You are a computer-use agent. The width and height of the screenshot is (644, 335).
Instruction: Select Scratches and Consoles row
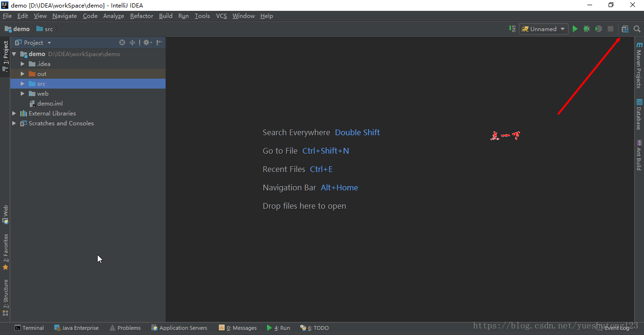point(88,123)
